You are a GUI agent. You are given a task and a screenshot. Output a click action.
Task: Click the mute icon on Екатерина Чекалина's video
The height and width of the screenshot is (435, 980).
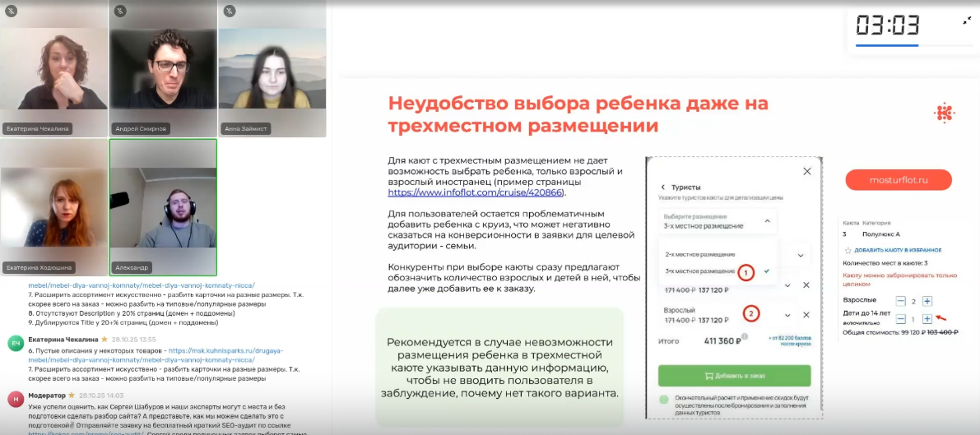(12, 11)
